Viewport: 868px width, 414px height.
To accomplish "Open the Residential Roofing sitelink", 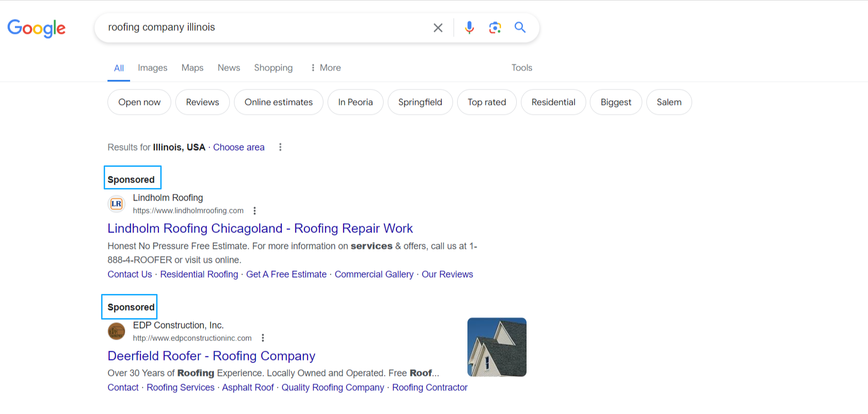I will (199, 274).
